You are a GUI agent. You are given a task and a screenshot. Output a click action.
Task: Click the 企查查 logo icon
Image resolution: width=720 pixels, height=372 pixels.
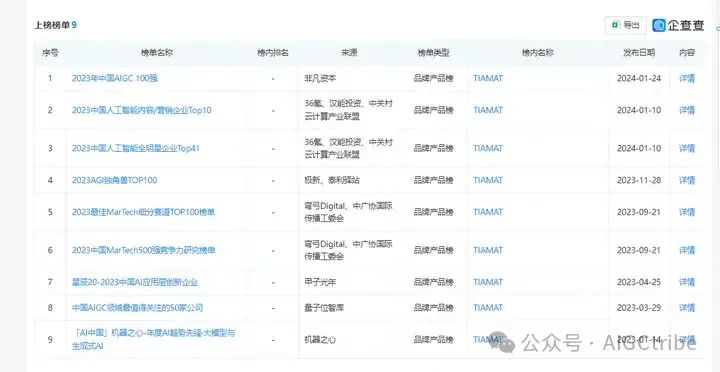pos(659,25)
